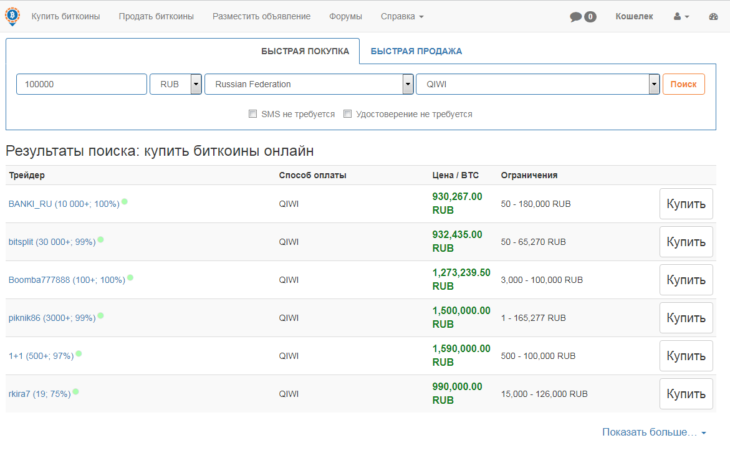Click the online status dot beside rkira7
The width and height of the screenshot is (730, 453).
(x=75, y=392)
